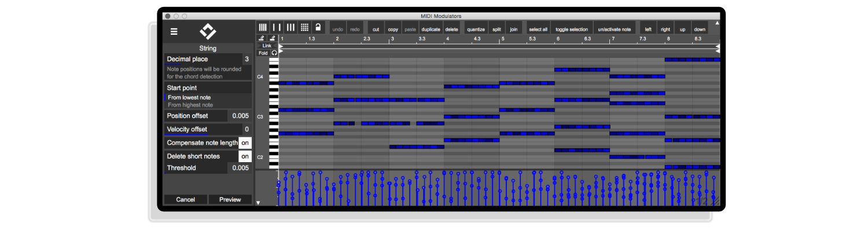Select the three-bar grid icon
Screen dimensions: 868x249
pyautogui.click(x=290, y=27)
